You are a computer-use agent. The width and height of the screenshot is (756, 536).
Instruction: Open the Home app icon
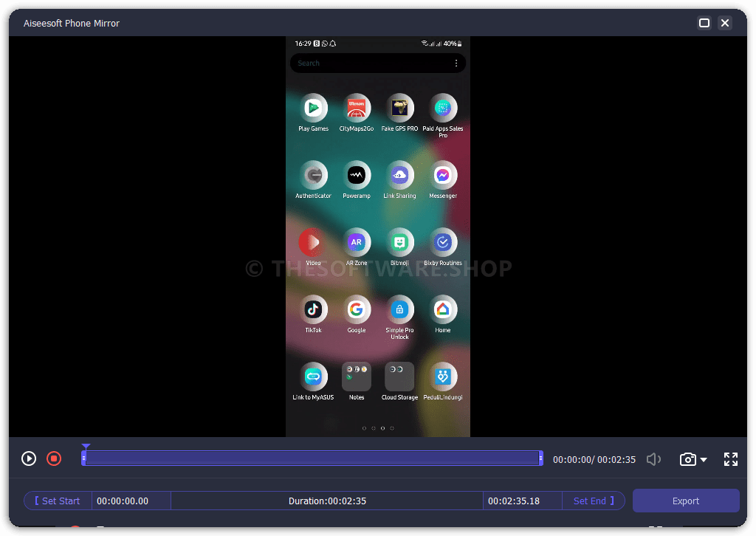pyautogui.click(x=443, y=309)
